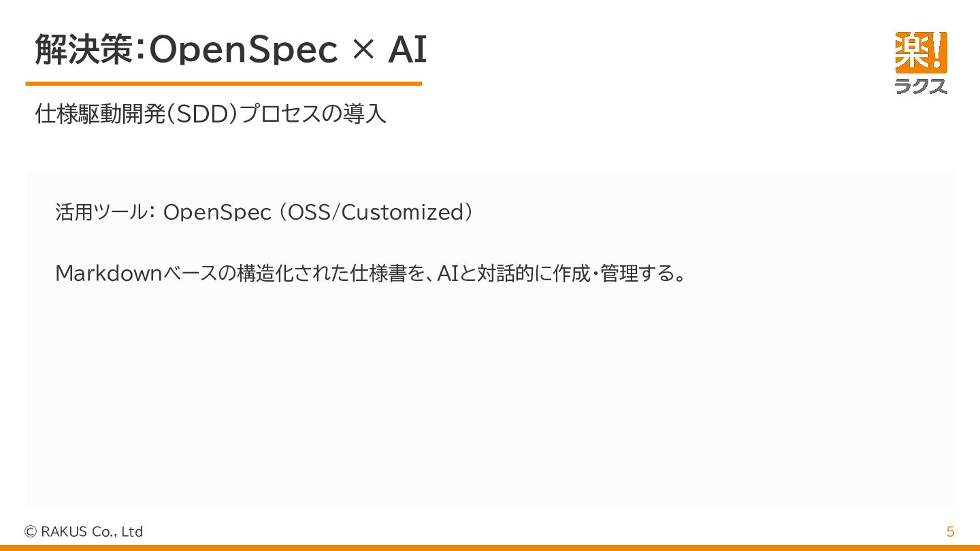Click the 活用ツール label in the content box
This screenshot has height=551, width=980.
pyautogui.click(x=101, y=212)
